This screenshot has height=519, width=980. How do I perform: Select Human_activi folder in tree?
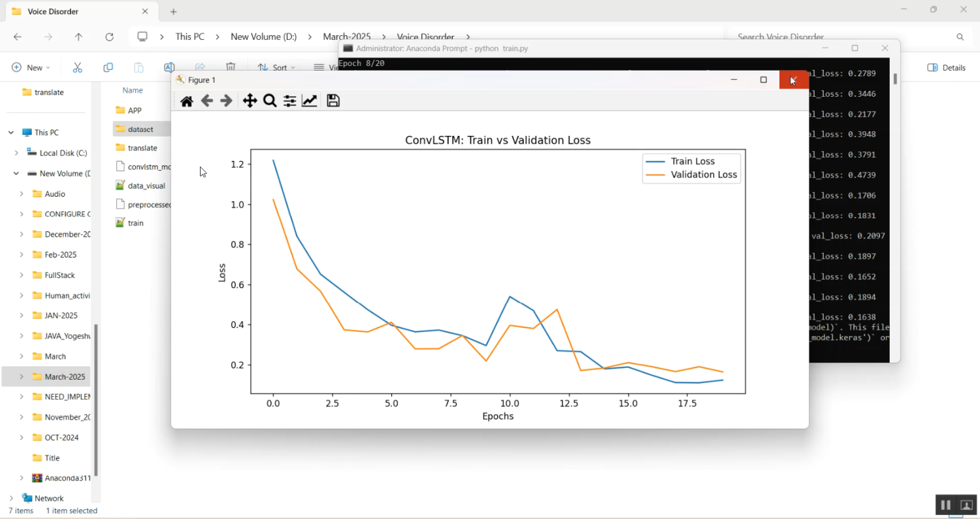[x=61, y=295]
